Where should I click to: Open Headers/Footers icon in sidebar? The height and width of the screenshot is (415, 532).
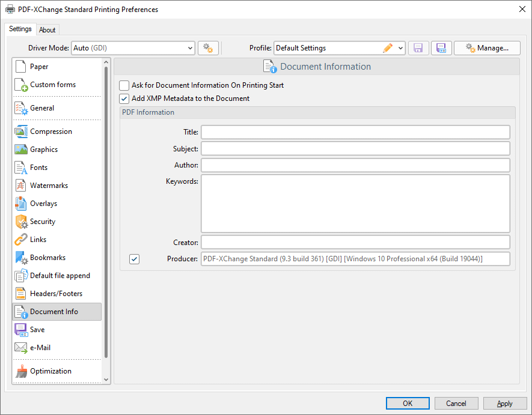point(20,294)
